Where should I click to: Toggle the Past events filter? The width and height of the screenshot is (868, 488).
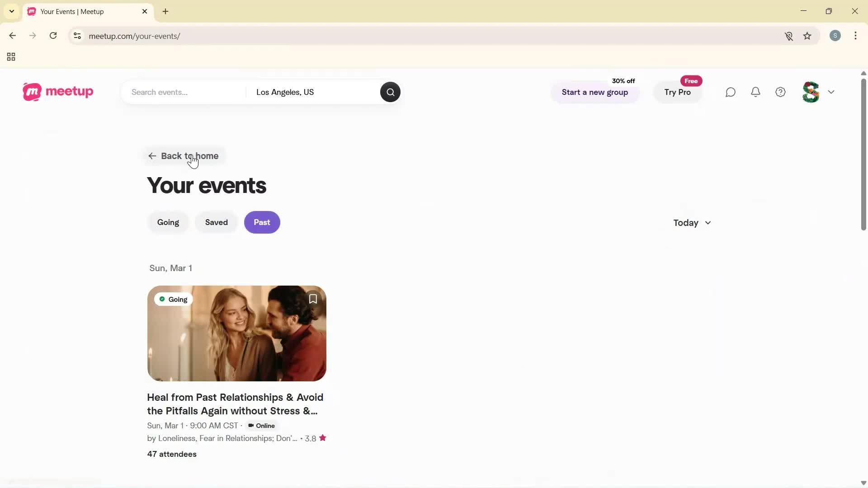262,222
